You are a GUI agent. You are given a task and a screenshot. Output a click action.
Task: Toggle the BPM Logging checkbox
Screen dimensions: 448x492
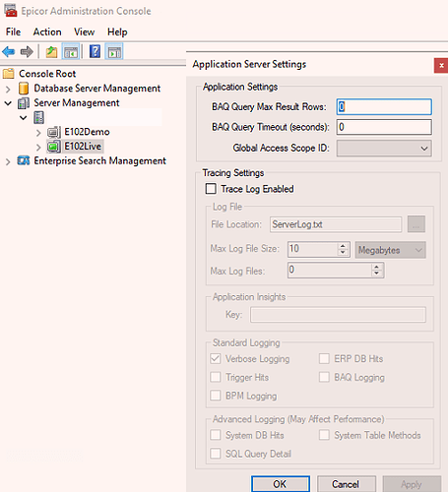click(216, 396)
